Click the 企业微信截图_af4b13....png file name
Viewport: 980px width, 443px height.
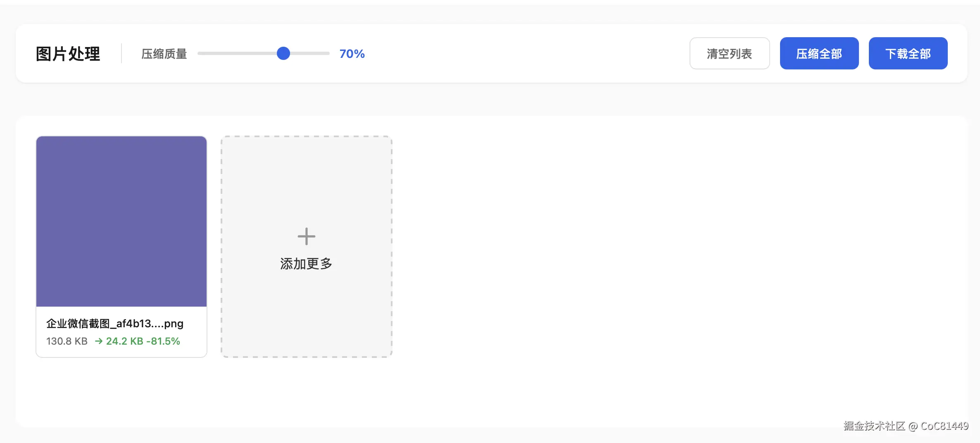pyautogui.click(x=115, y=324)
